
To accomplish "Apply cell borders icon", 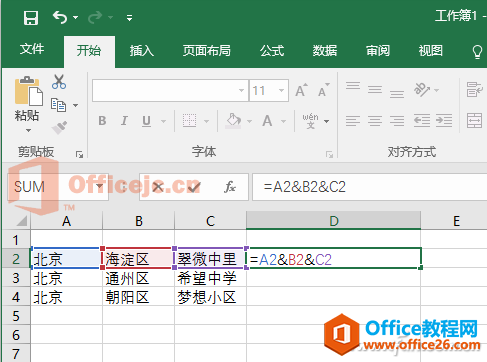I will click(189, 121).
